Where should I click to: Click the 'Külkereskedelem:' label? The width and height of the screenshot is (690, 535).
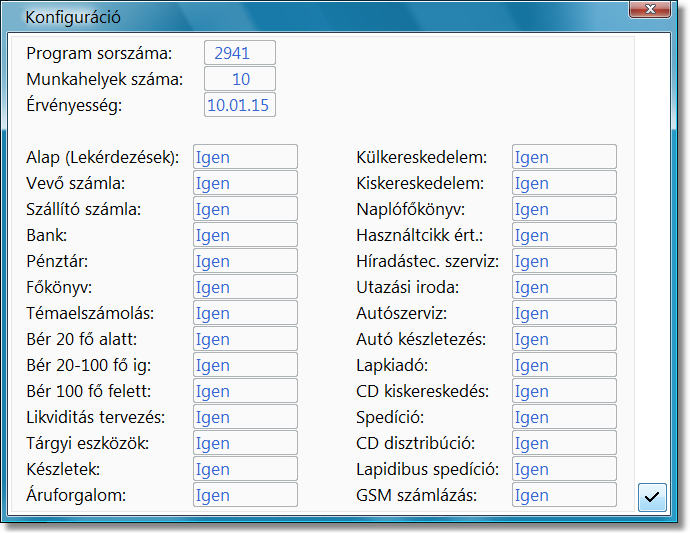coord(422,158)
